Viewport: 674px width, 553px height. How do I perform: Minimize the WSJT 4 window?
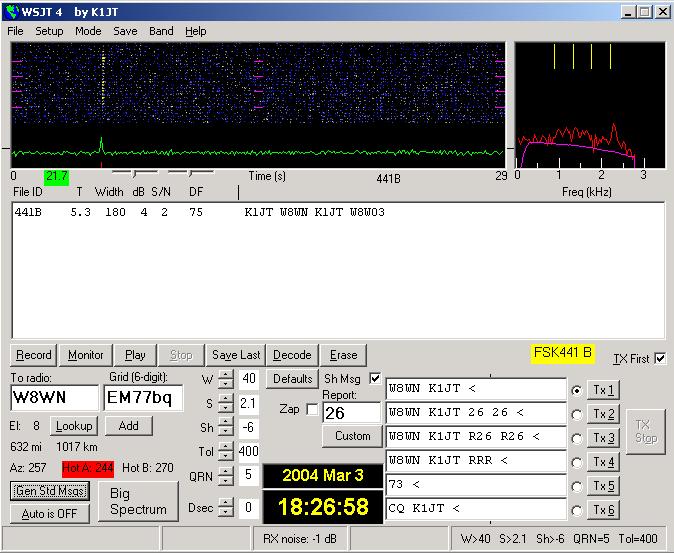(x=628, y=12)
